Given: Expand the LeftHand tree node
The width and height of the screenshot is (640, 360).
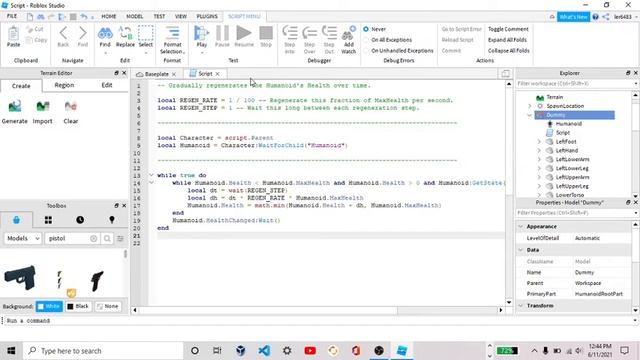Looking at the screenshot, I should tap(539, 151).
